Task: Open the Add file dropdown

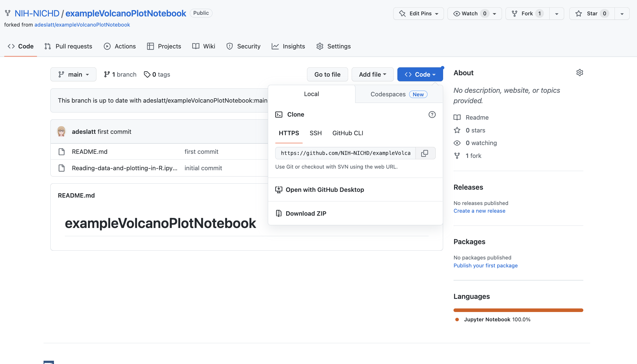Action: coord(372,74)
